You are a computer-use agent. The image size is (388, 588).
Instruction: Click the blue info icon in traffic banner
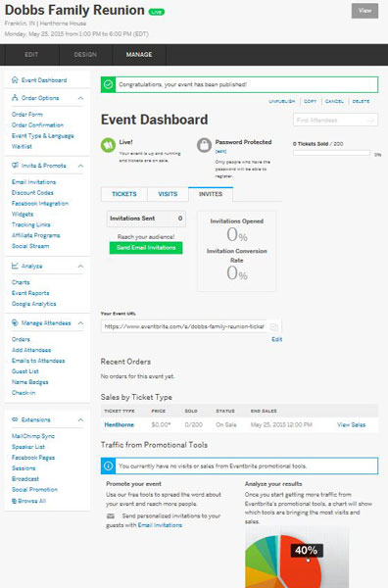pos(109,466)
